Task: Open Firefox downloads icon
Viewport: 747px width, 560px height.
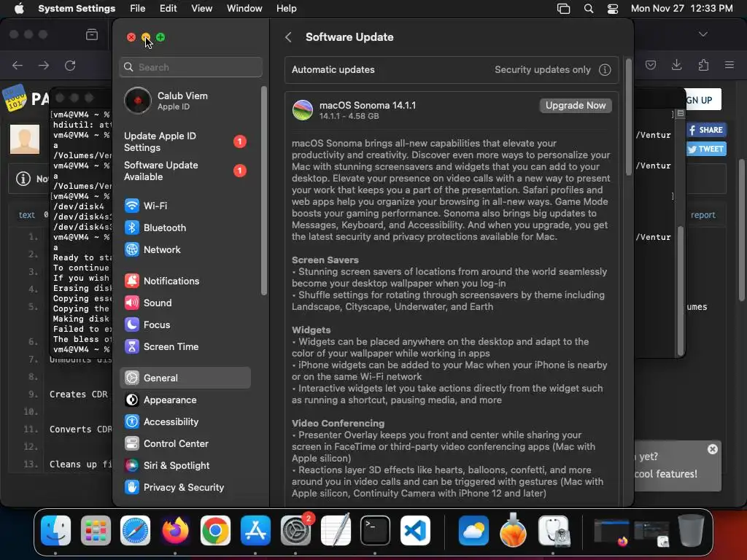Action: click(x=676, y=65)
